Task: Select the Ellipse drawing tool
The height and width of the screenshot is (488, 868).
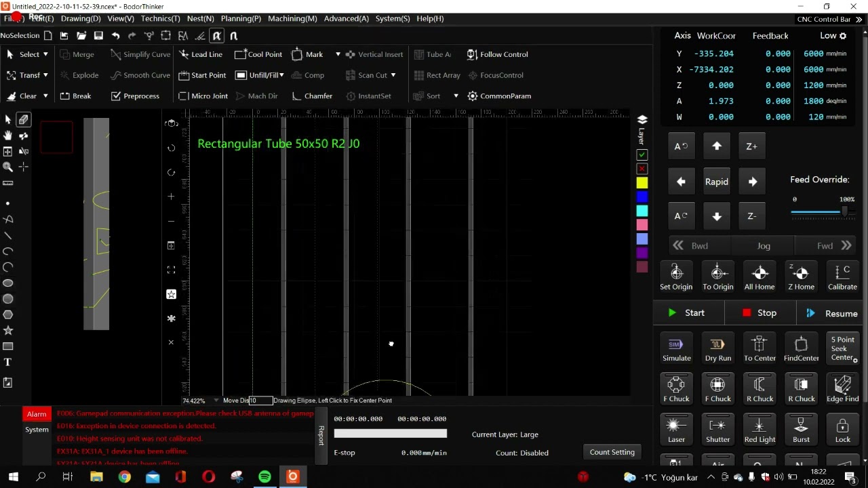Action: 8,283
